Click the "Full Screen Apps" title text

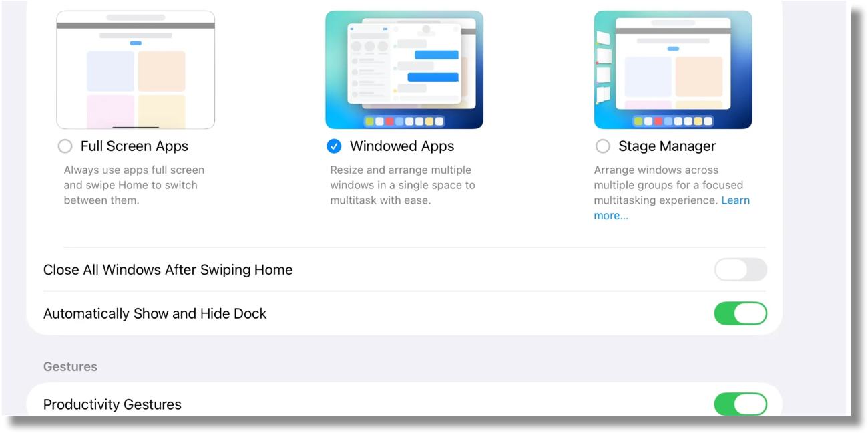[x=134, y=146]
